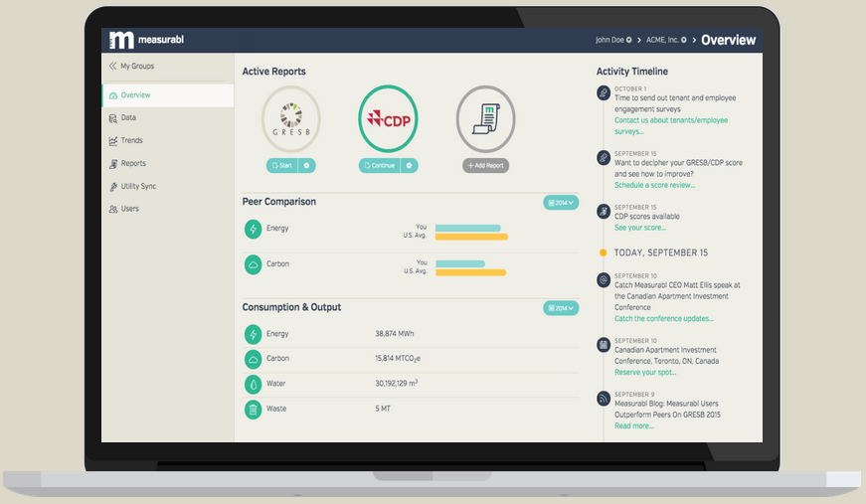Click the Matt Ellis speaking event icon
The width and height of the screenshot is (866, 504).
(x=604, y=280)
